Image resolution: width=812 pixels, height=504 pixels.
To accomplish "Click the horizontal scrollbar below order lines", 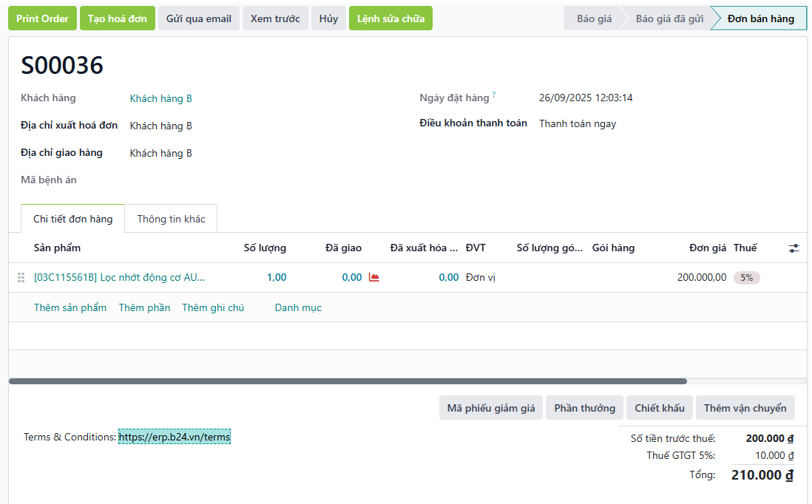I will [x=348, y=381].
